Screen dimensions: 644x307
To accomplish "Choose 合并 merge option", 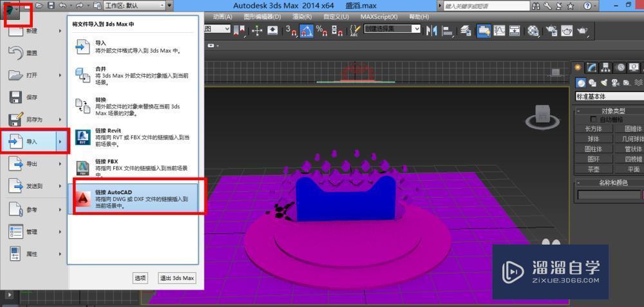I will [133, 75].
